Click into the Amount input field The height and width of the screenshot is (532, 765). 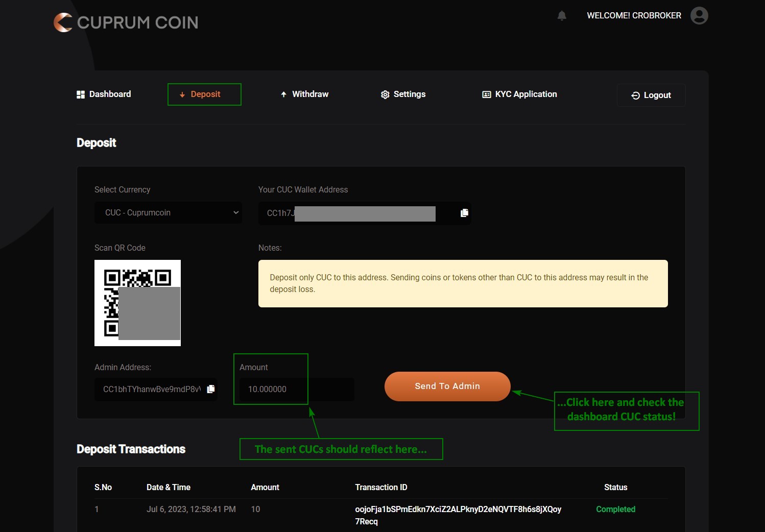pos(296,390)
